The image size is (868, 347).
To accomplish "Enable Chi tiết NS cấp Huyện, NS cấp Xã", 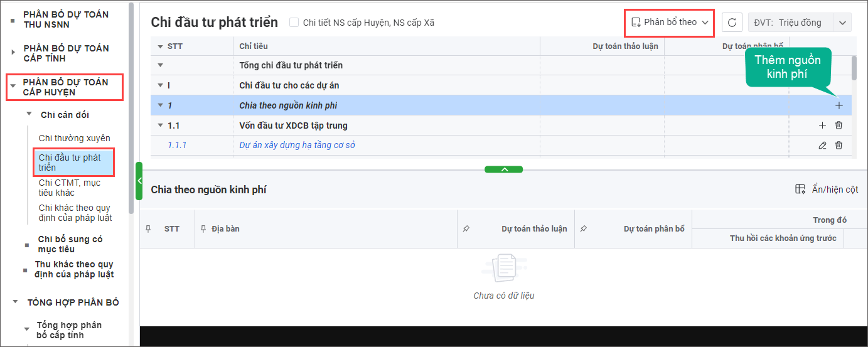I will coord(294,23).
